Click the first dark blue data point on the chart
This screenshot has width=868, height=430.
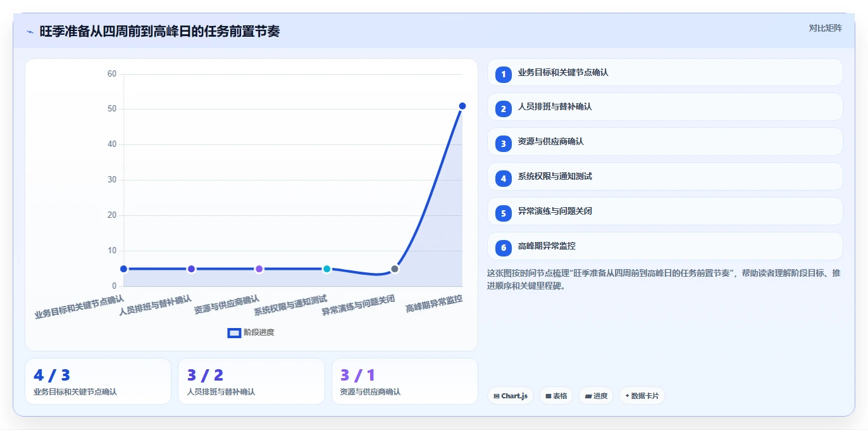(124, 269)
